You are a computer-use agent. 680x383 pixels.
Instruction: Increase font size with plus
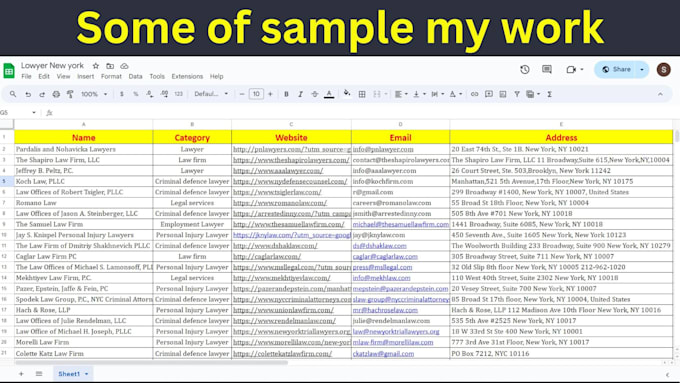[271, 94]
